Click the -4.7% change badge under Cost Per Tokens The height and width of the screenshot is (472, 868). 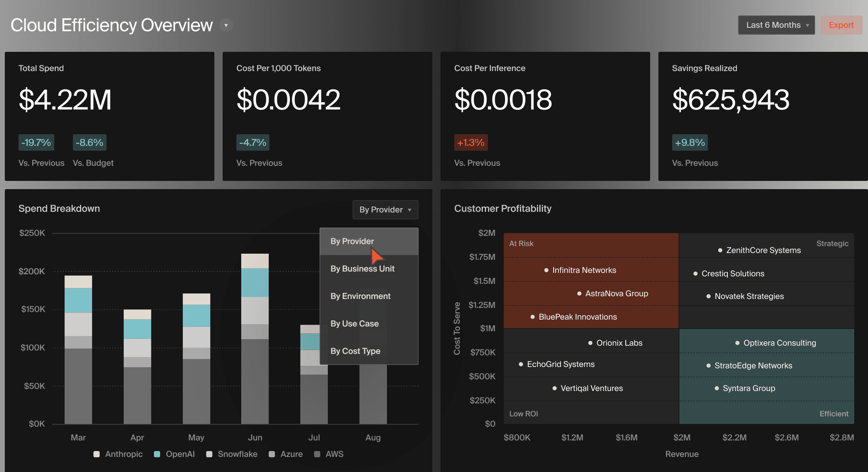tap(253, 142)
